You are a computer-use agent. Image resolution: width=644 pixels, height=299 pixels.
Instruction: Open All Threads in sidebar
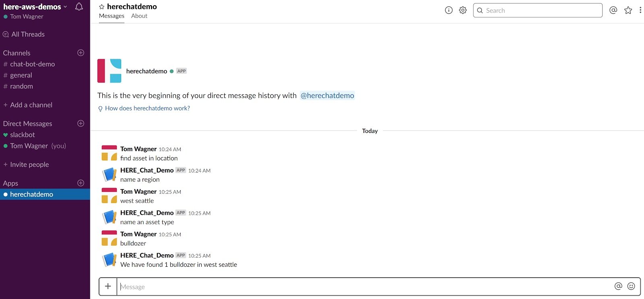[x=24, y=34]
